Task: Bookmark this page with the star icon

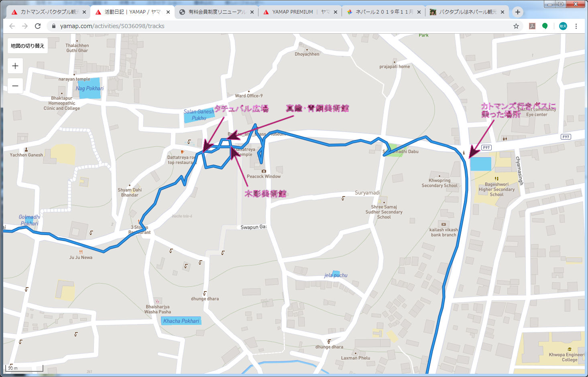Action: point(516,26)
